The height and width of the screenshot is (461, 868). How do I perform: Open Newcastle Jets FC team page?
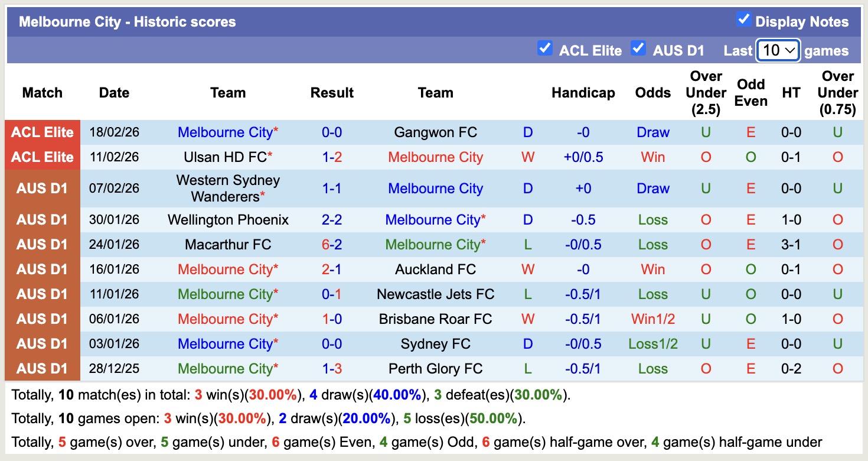tap(435, 294)
